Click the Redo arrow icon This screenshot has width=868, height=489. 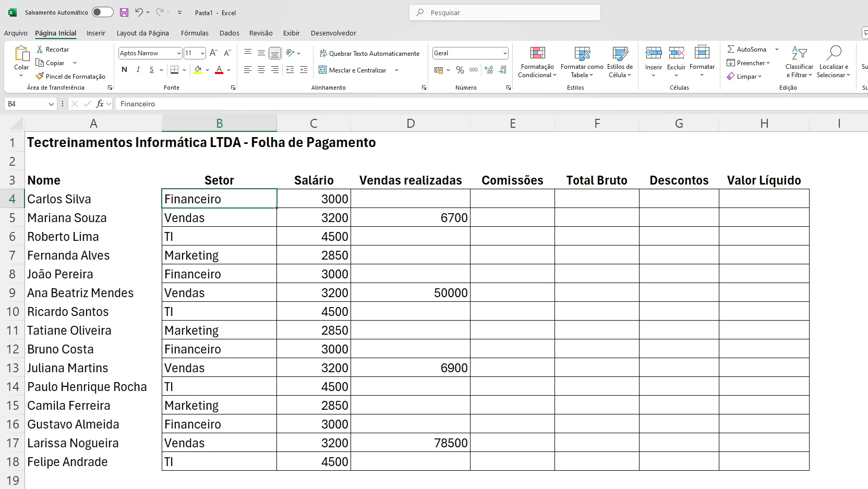(160, 12)
